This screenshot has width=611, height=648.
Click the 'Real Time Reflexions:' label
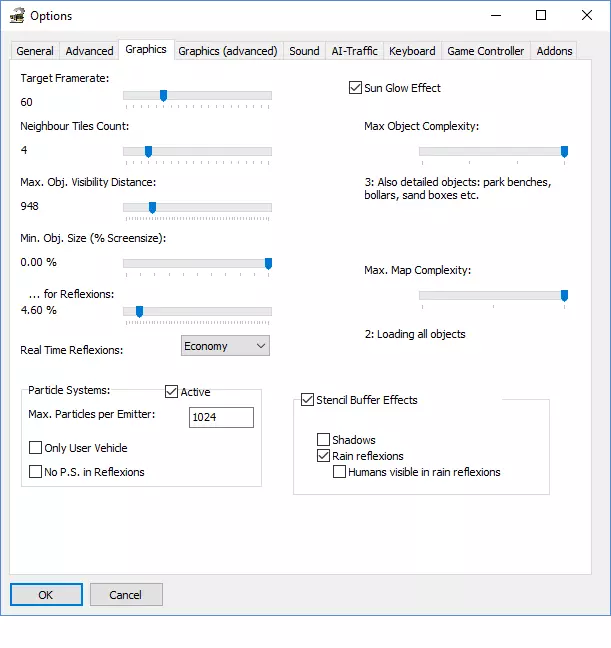tap(72, 350)
